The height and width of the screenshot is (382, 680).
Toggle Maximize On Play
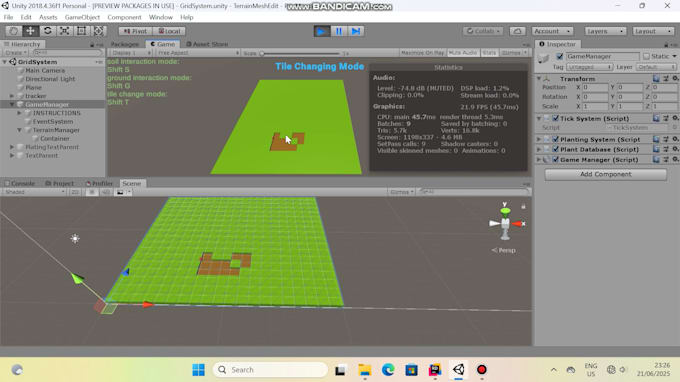click(x=422, y=52)
